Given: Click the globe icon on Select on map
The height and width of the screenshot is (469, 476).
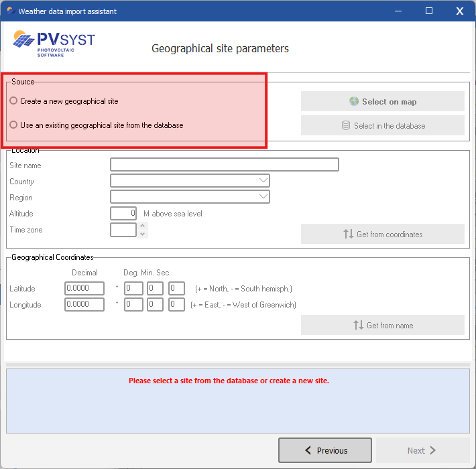Looking at the screenshot, I should pos(354,102).
